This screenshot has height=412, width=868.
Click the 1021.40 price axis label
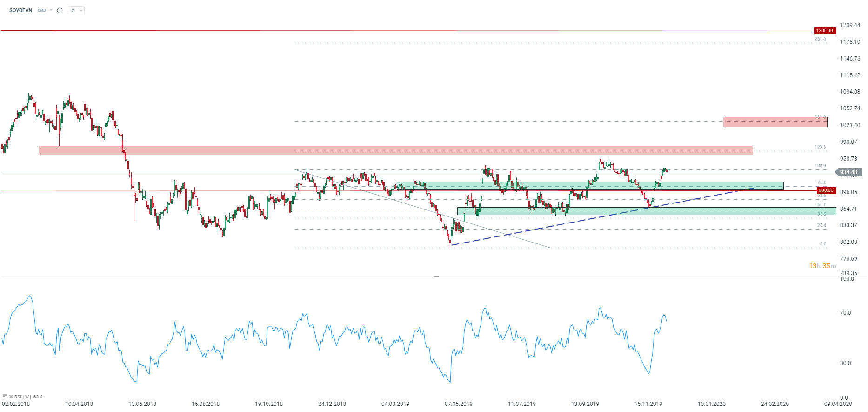pos(850,125)
